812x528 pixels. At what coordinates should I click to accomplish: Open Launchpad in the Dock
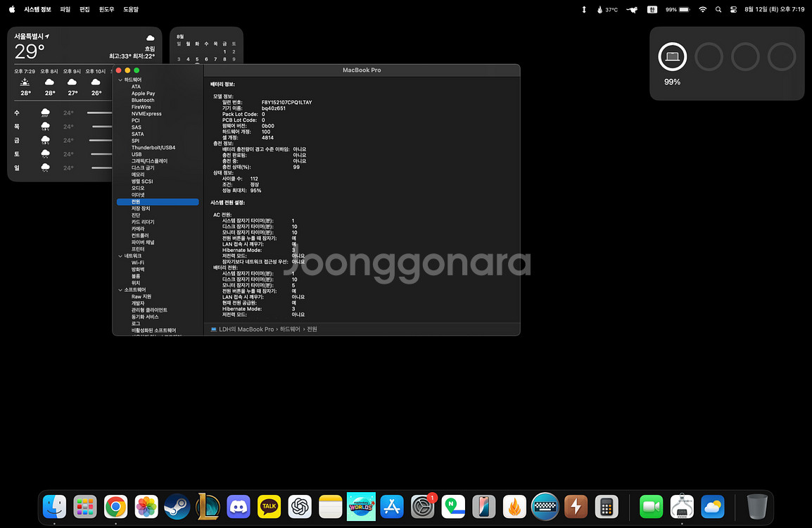85,506
